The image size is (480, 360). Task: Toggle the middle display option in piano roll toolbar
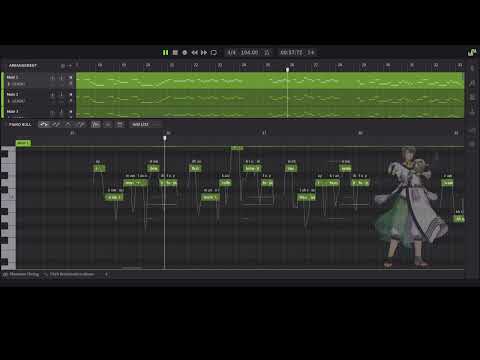[x=108, y=124]
